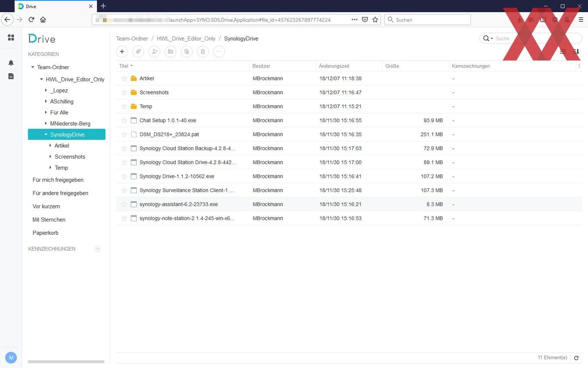The image size is (588, 368).
Task: Click the trash delete toolbar icon
Action: click(203, 52)
